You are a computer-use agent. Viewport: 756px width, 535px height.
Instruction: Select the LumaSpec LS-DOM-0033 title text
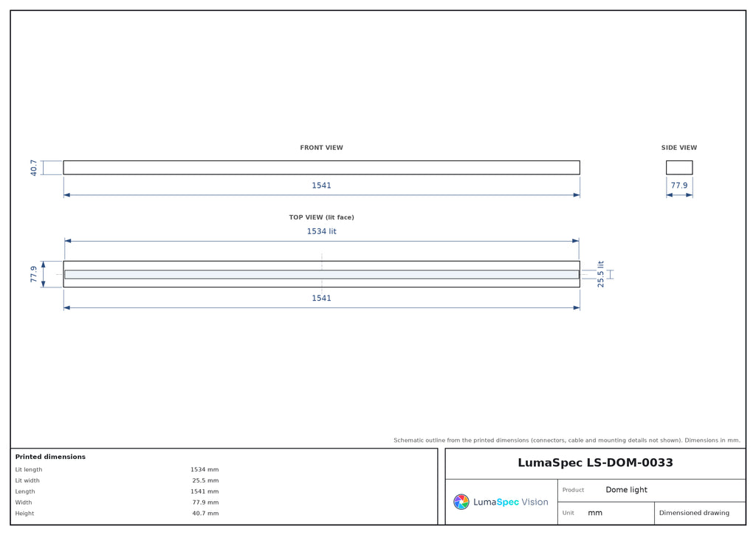coord(595,463)
